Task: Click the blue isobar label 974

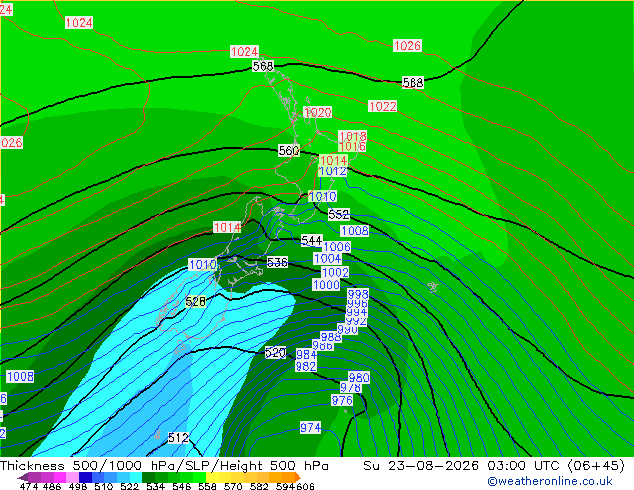Action: coord(310,427)
